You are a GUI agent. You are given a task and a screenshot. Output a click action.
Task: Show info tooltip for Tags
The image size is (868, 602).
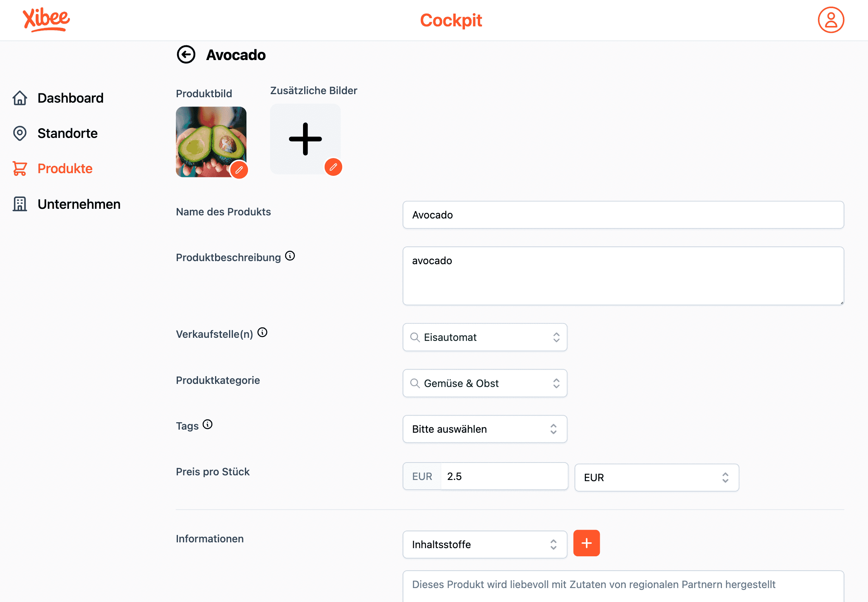click(208, 424)
